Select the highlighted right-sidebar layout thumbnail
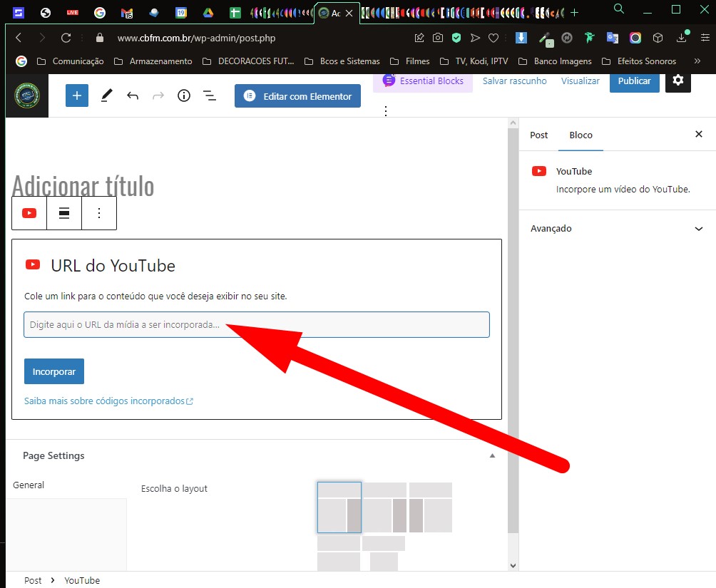Viewport: 716px width, 588px height. point(339,507)
